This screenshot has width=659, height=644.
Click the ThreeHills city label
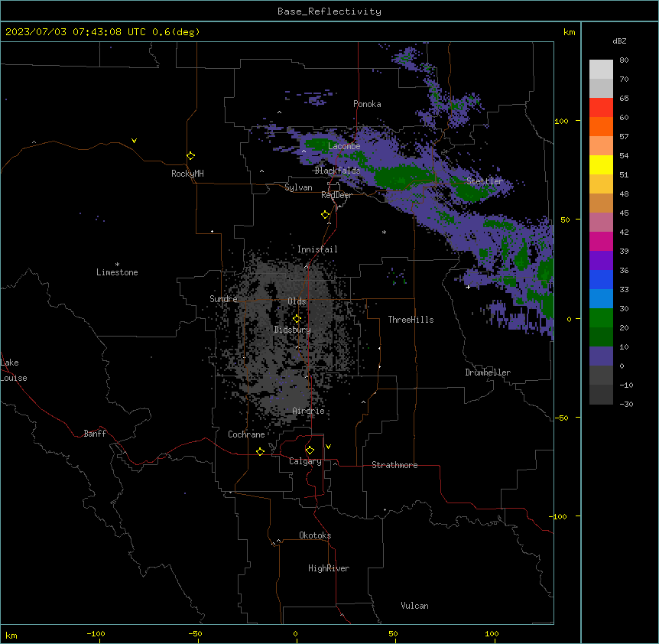click(411, 320)
